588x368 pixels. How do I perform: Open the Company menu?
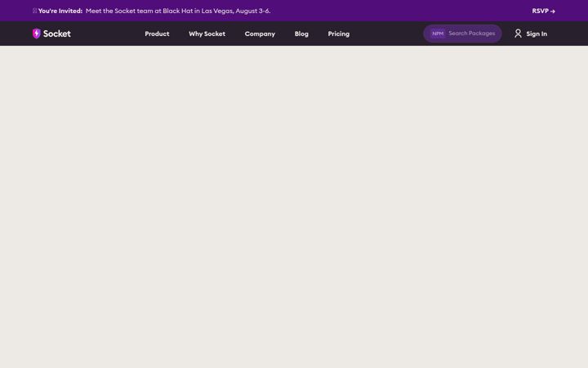[260, 34]
